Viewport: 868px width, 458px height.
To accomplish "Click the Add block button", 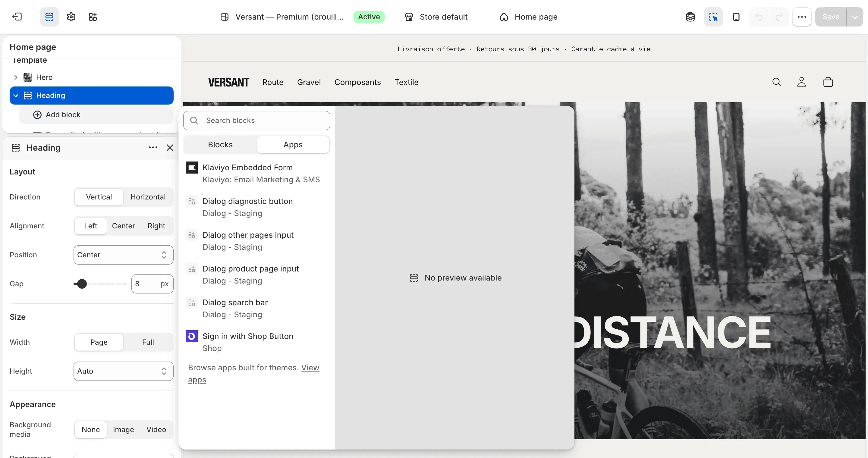I will [x=96, y=115].
